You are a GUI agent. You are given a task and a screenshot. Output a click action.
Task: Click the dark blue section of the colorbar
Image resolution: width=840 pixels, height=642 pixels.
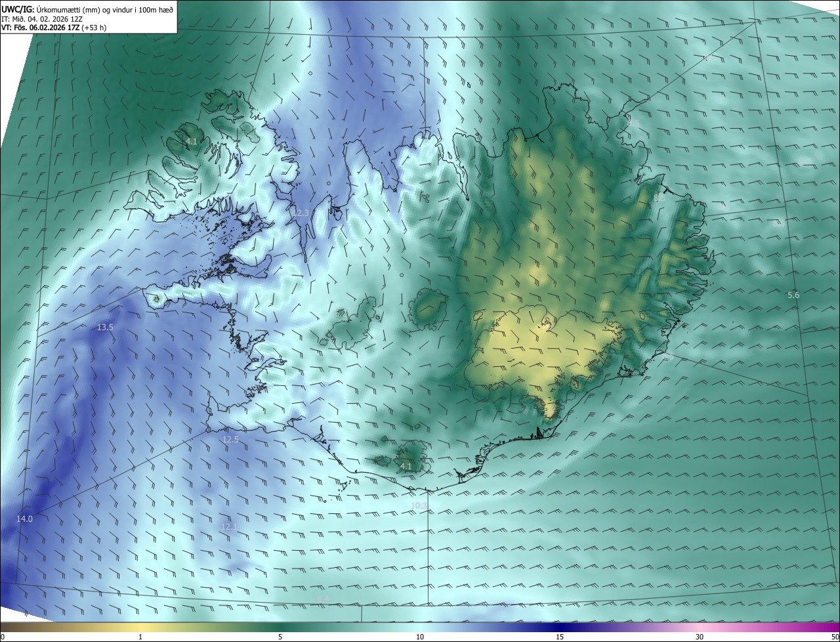tap(560, 627)
